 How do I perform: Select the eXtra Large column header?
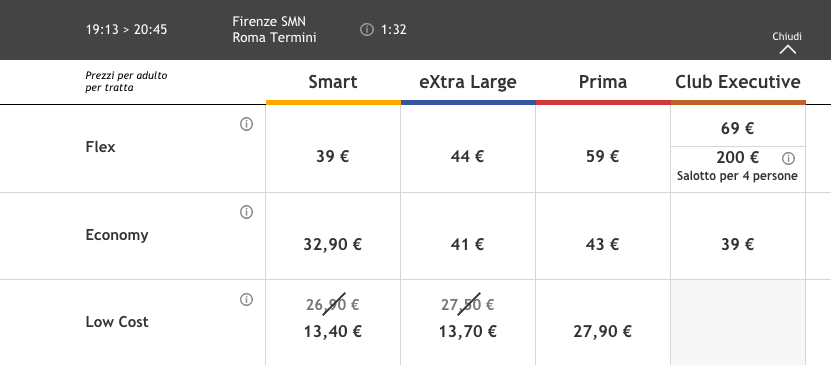tap(468, 82)
